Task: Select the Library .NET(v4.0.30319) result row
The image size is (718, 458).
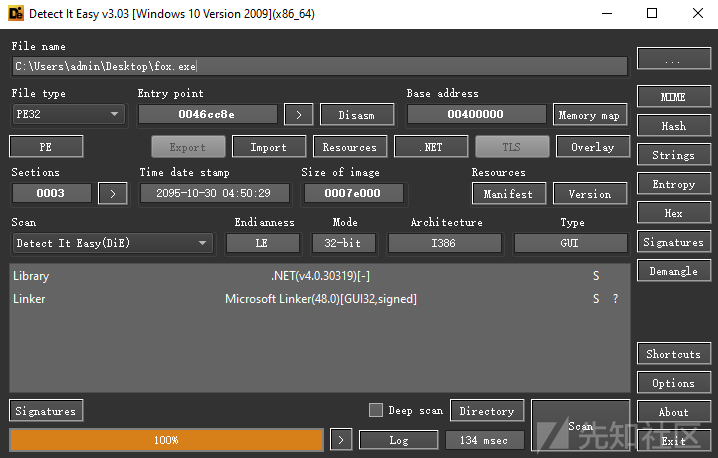Action: point(320,276)
